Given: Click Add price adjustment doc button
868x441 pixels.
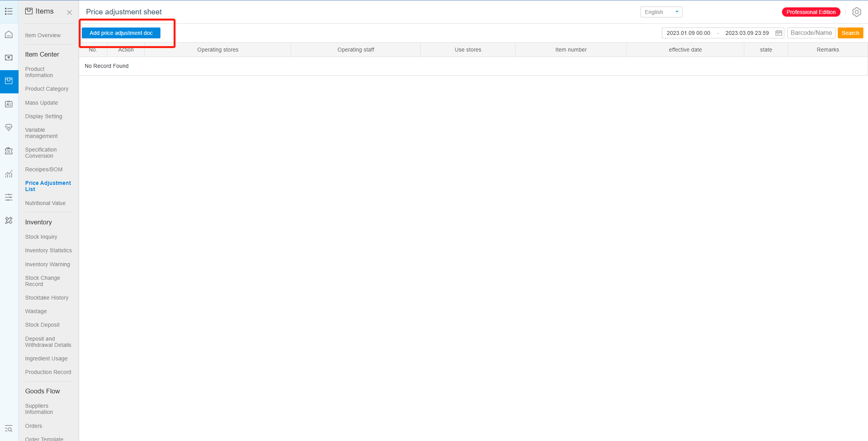Looking at the screenshot, I should (x=121, y=33).
